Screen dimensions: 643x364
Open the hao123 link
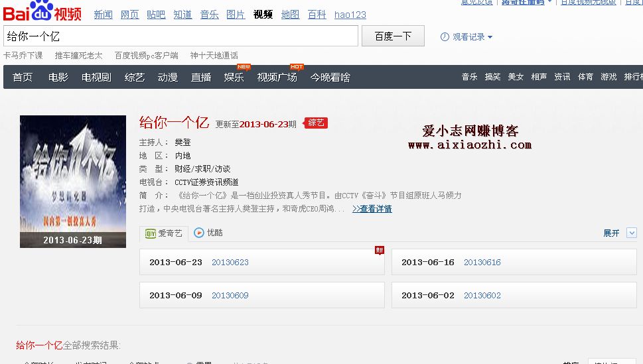coord(350,15)
